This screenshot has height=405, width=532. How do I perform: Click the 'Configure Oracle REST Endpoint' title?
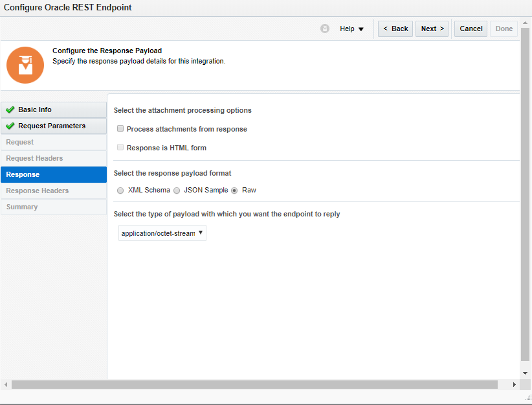click(x=67, y=8)
